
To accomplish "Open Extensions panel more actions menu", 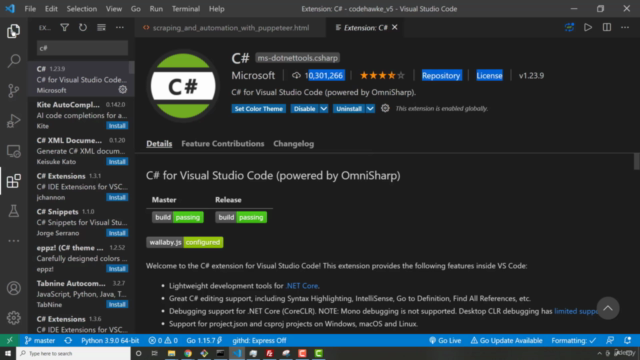I will pos(120,27).
